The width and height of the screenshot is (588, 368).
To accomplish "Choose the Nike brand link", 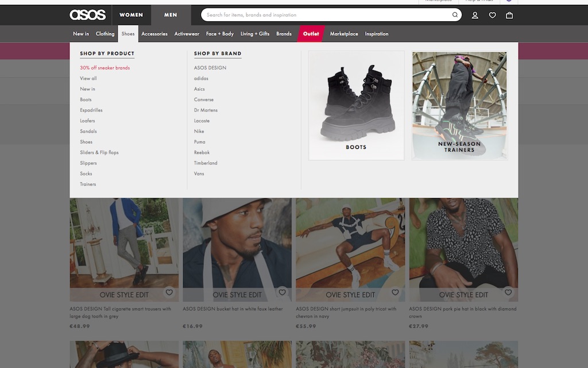I will [x=199, y=131].
